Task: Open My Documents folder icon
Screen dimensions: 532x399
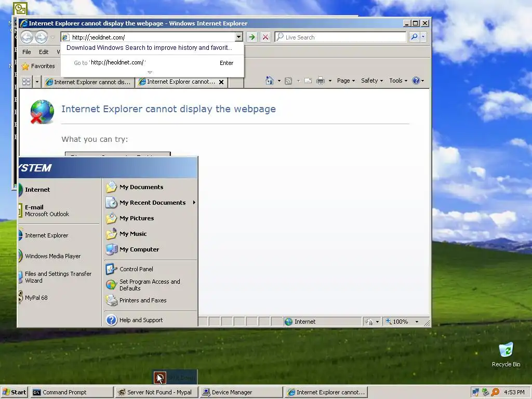Action: coord(111,187)
